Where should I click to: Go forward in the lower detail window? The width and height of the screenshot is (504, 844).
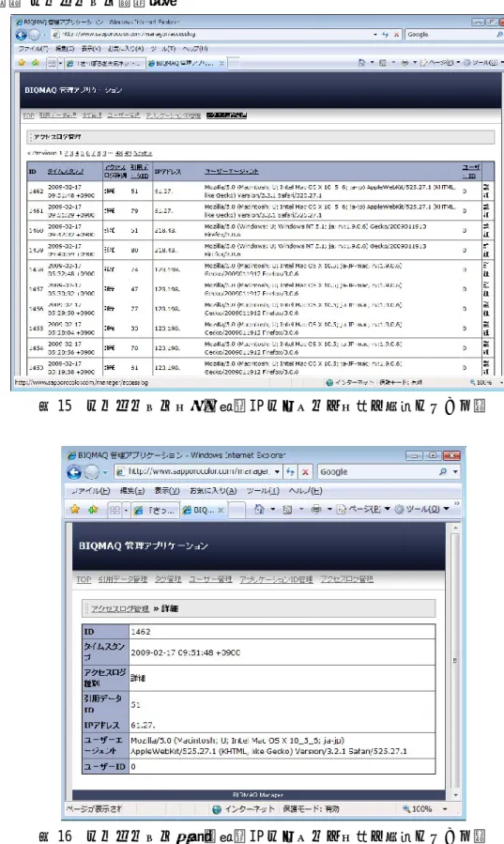92,472
